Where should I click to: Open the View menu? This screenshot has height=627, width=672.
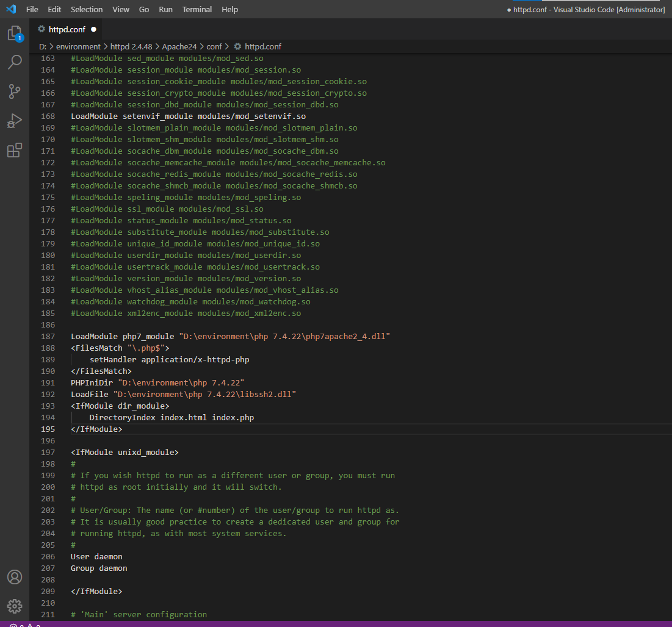(x=121, y=9)
